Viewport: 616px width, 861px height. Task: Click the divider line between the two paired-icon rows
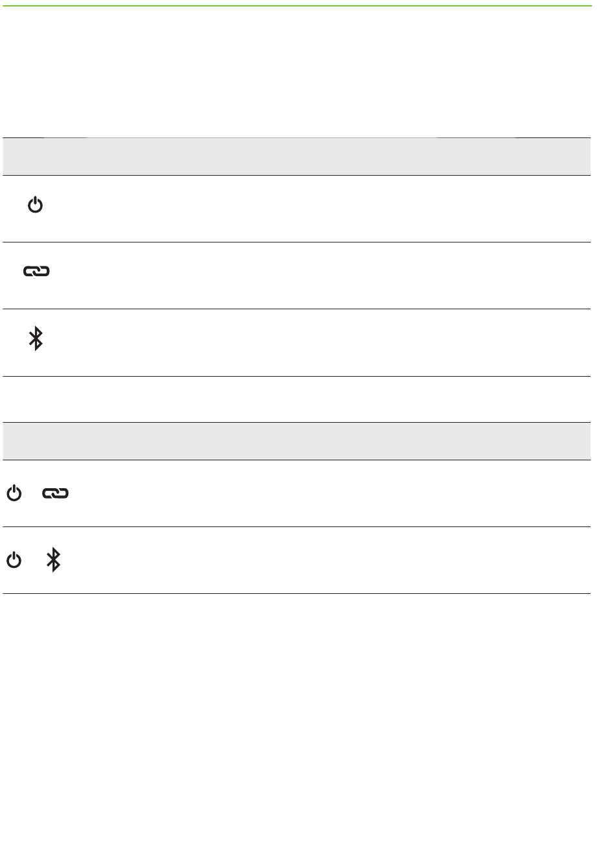tap(297, 526)
